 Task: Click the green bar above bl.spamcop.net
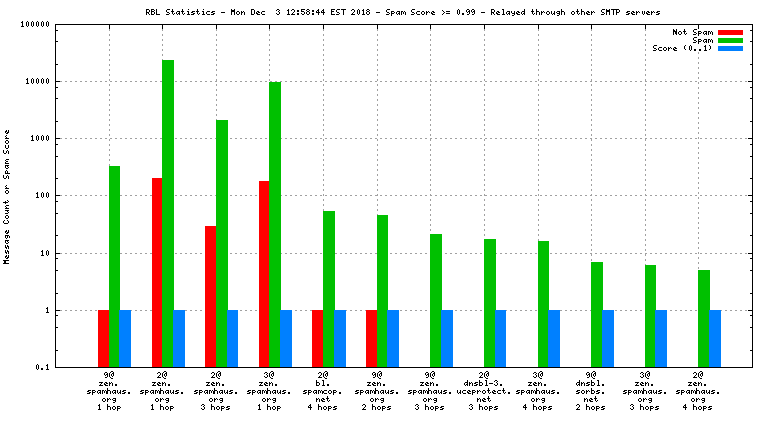pos(329,289)
